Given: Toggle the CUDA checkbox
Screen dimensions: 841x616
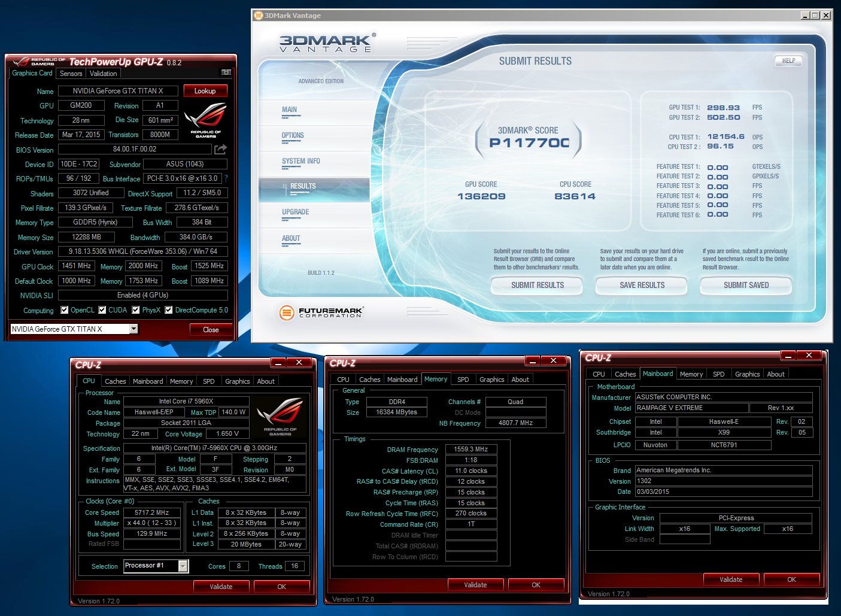Looking at the screenshot, I should point(102,310).
